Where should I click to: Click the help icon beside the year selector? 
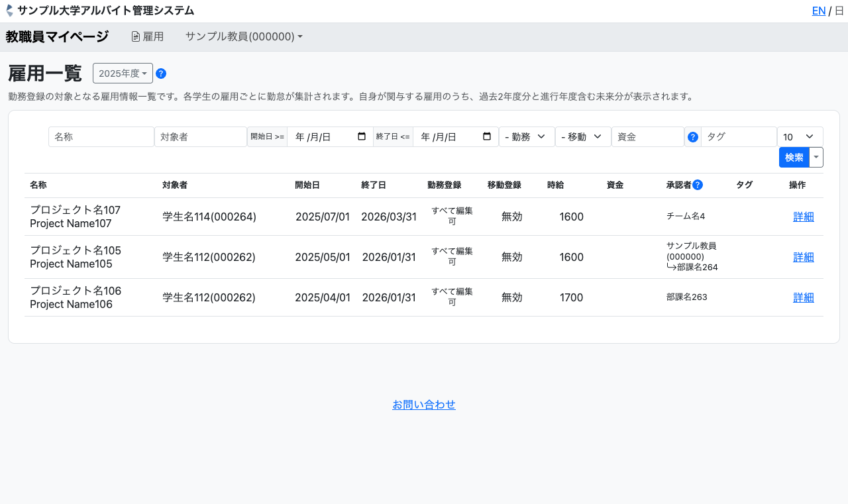point(161,74)
